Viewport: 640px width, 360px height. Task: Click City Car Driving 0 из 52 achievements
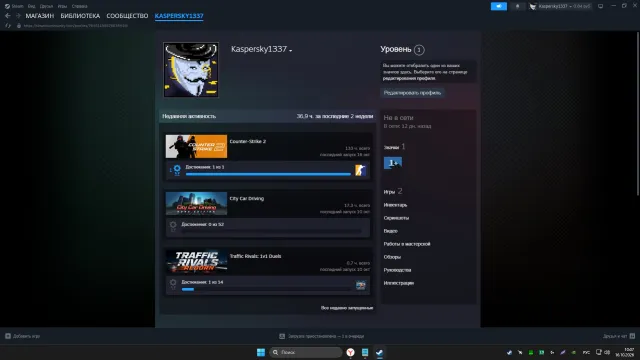coord(202,224)
